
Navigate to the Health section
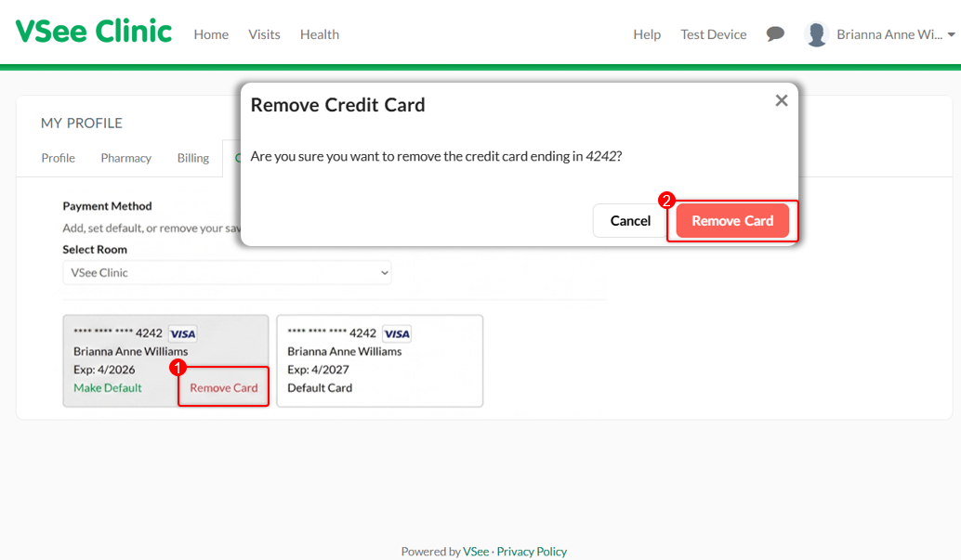click(x=319, y=34)
